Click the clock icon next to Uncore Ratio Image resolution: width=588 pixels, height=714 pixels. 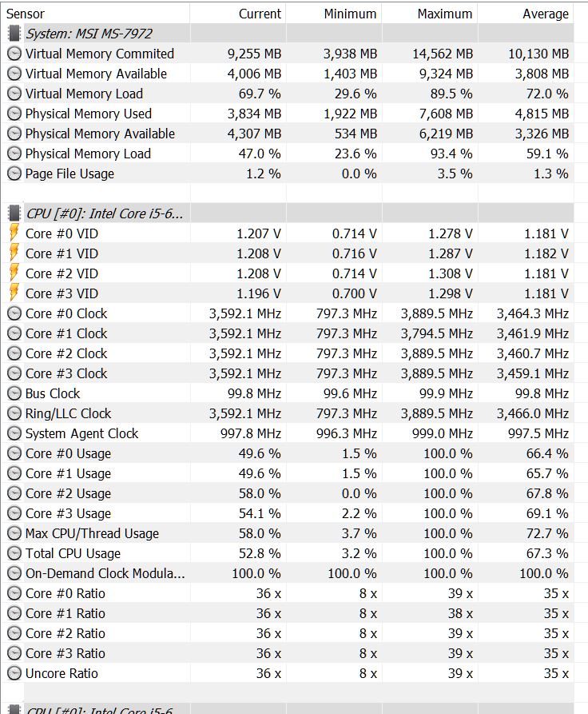coord(14,673)
